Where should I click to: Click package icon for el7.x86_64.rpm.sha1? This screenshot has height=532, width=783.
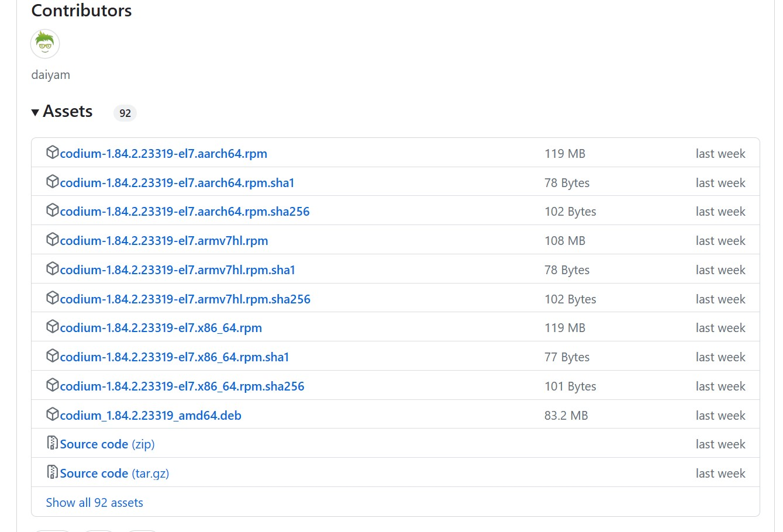[52, 356]
